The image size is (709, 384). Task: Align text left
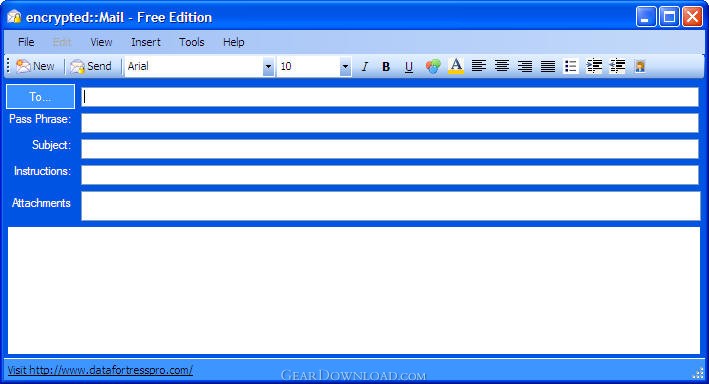[x=479, y=66]
